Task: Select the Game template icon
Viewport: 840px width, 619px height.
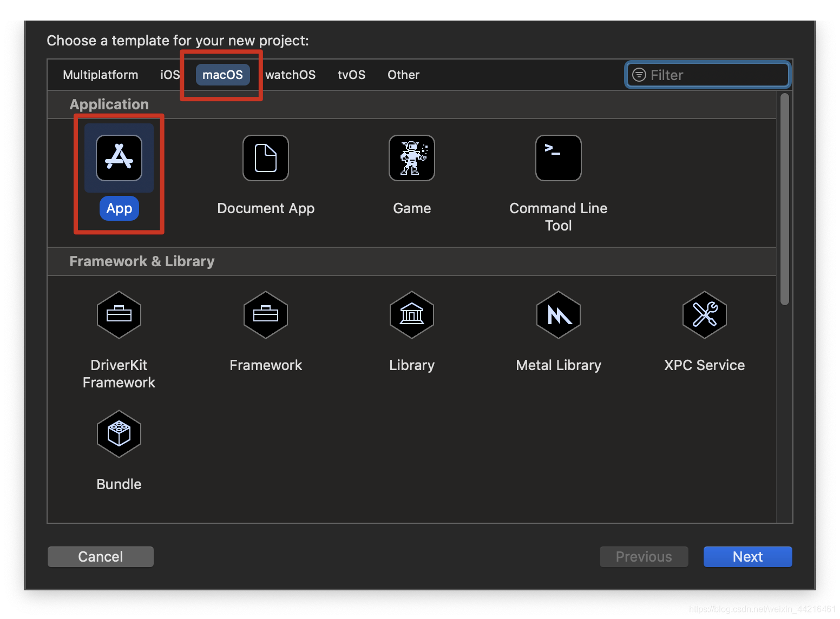Action: tap(412, 158)
